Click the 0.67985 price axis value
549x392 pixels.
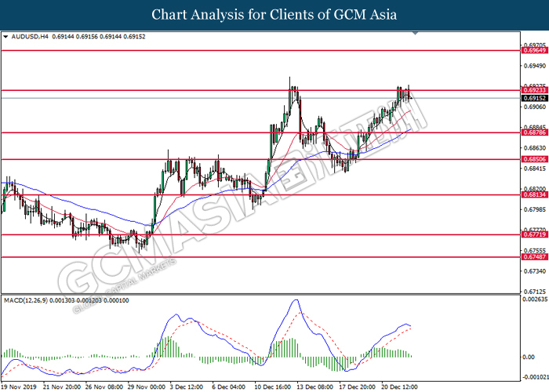click(535, 209)
